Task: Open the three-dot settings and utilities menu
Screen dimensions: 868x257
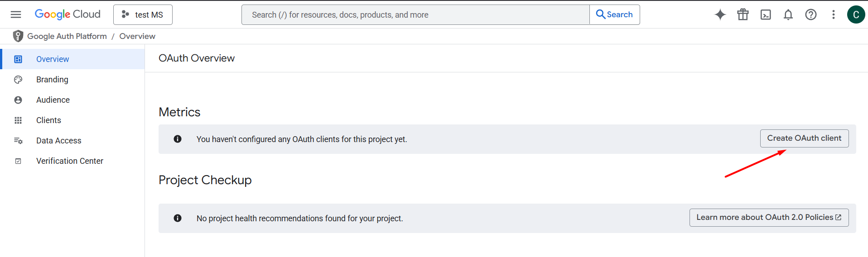Action: pos(834,14)
